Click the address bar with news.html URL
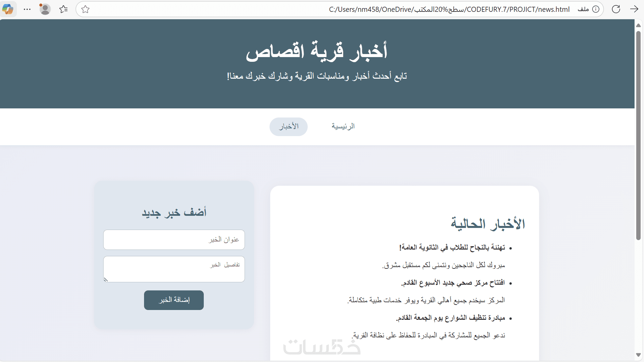This screenshot has width=644, height=362. pyautogui.click(x=339, y=9)
